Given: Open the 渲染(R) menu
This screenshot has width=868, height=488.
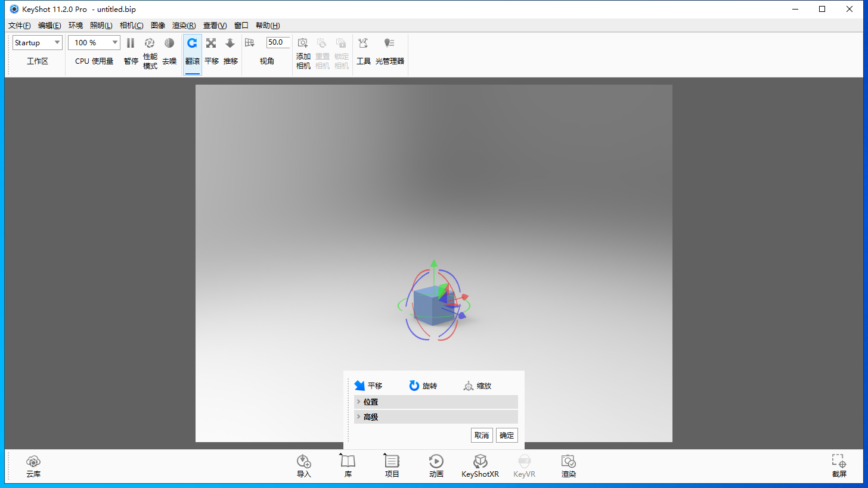Looking at the screenshot, I should (184, 26).
